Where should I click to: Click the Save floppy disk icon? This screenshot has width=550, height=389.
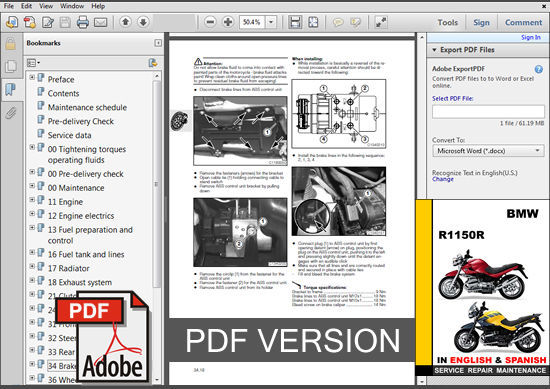pyautogui.click(x=65, y=22)
